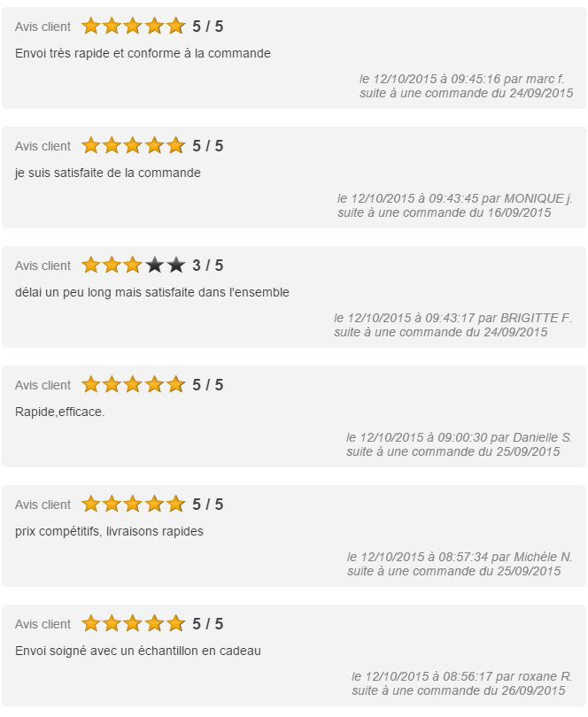This screenshot has width=588, height=717.
Task: Click the first gold star in marc f.'s review
Action: [90, 26]
